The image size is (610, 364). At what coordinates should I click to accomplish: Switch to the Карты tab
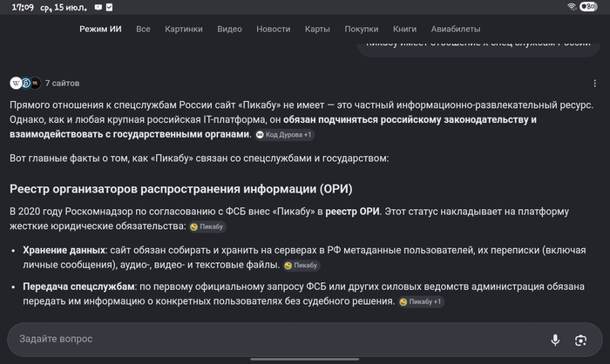coord(317,29)
